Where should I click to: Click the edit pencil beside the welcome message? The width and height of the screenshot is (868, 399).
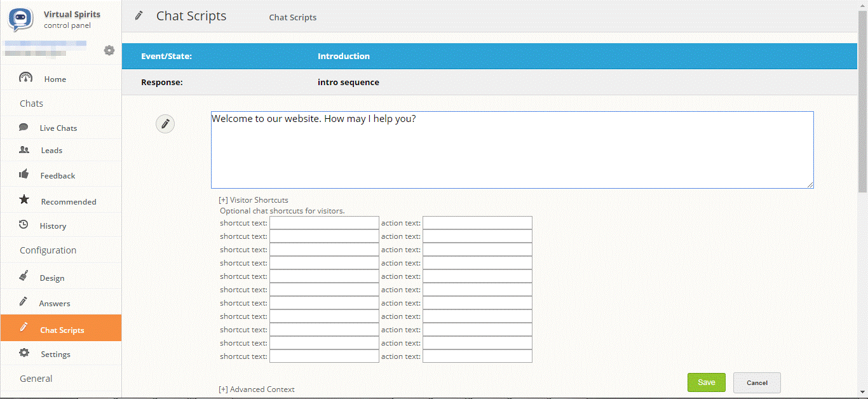click(165, 123)
